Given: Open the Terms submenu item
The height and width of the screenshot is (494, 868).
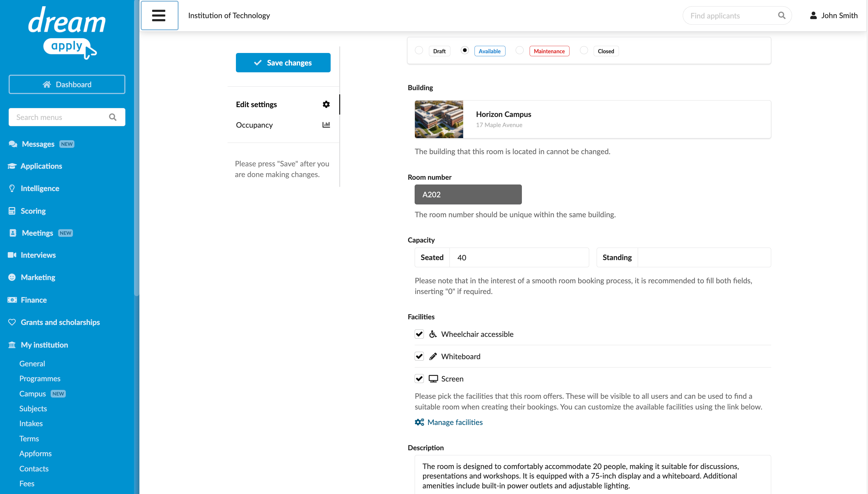Looking at the screenshot, I should tap(29, 439).
